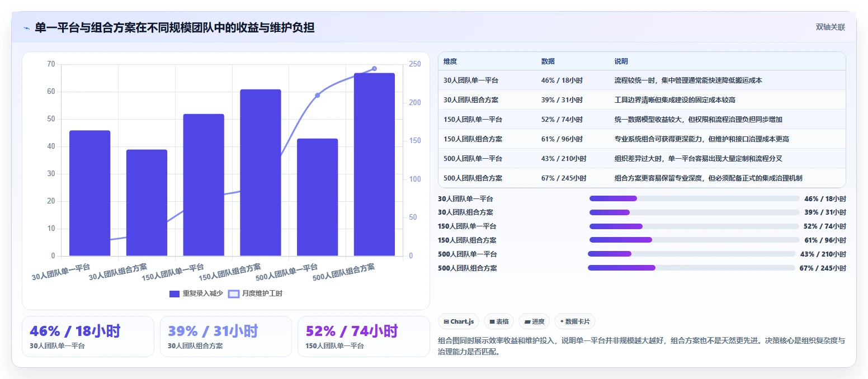Screen dimensions: 868x379
Task: Click the 150人团队单一平台 progress bar
Action: (x=694, y=226)
